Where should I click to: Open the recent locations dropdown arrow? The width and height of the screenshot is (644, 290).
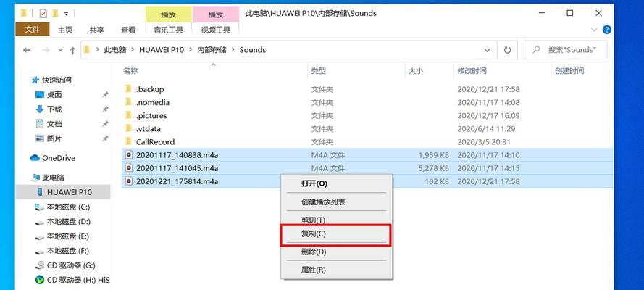pos(60,50)
